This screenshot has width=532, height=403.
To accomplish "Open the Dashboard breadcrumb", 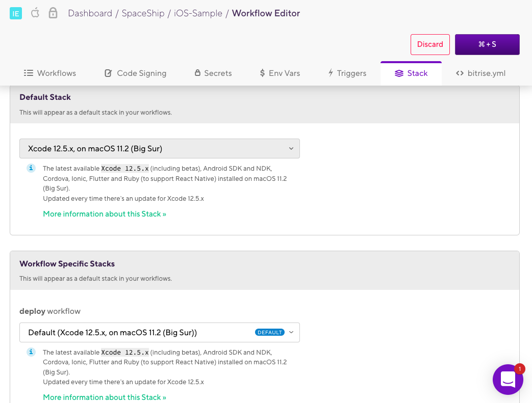I will click(x=90, y=13).
